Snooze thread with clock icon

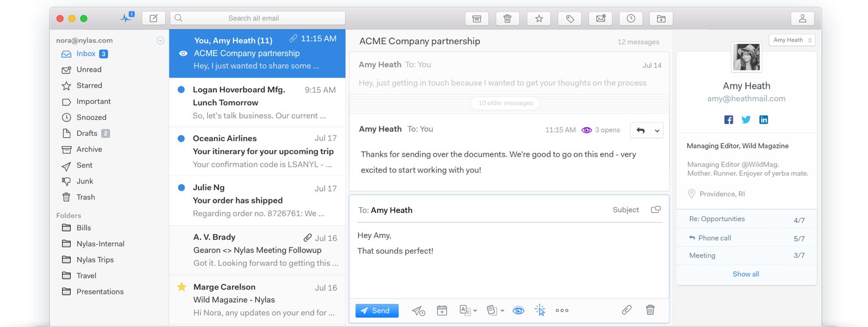click(631, 19)
